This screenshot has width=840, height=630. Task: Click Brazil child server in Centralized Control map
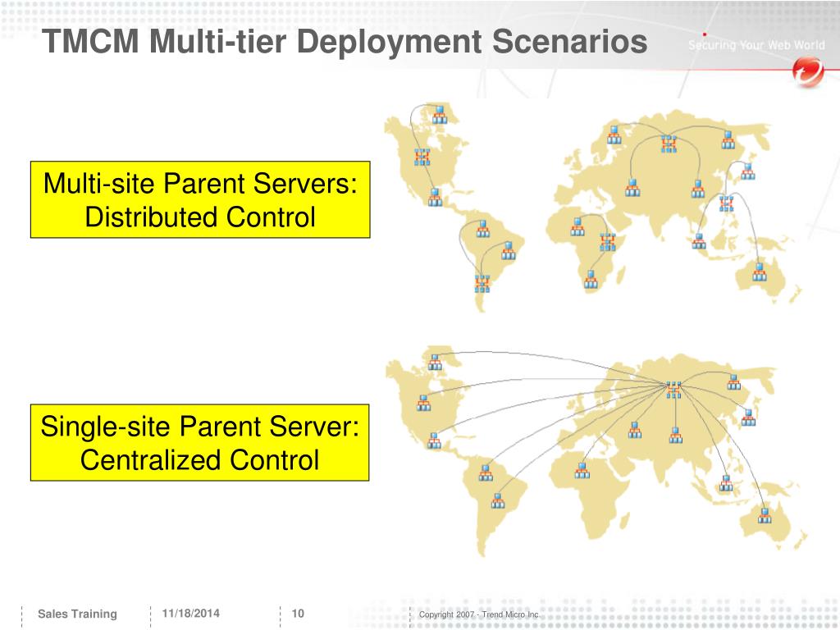[498, 501]
